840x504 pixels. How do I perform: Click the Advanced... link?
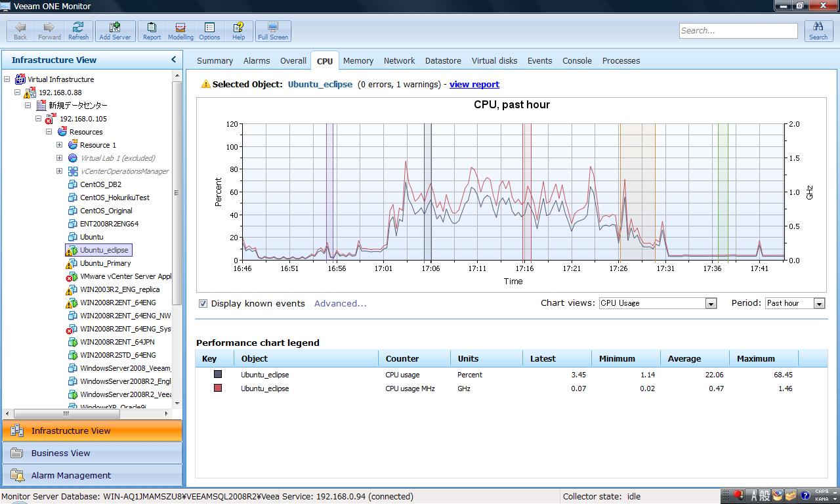(340, 303)
